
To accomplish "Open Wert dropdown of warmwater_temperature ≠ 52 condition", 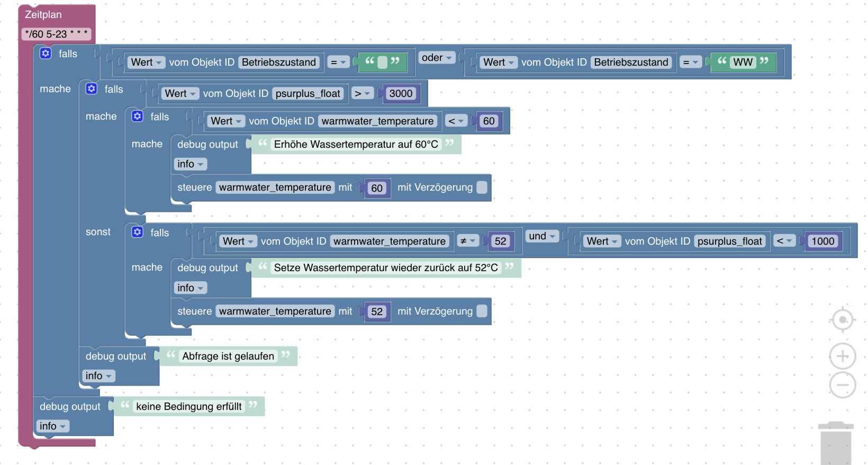I will coord(239,242).
